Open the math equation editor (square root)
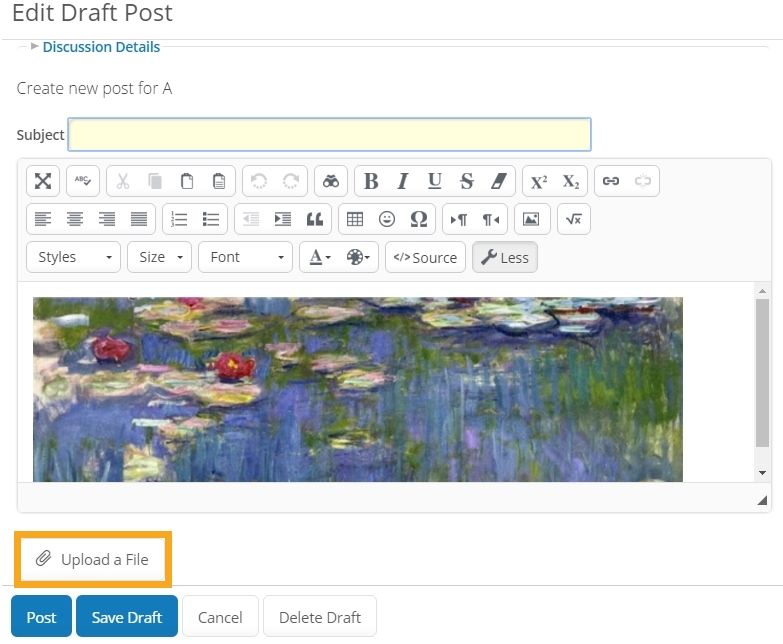 coord(573,219)
